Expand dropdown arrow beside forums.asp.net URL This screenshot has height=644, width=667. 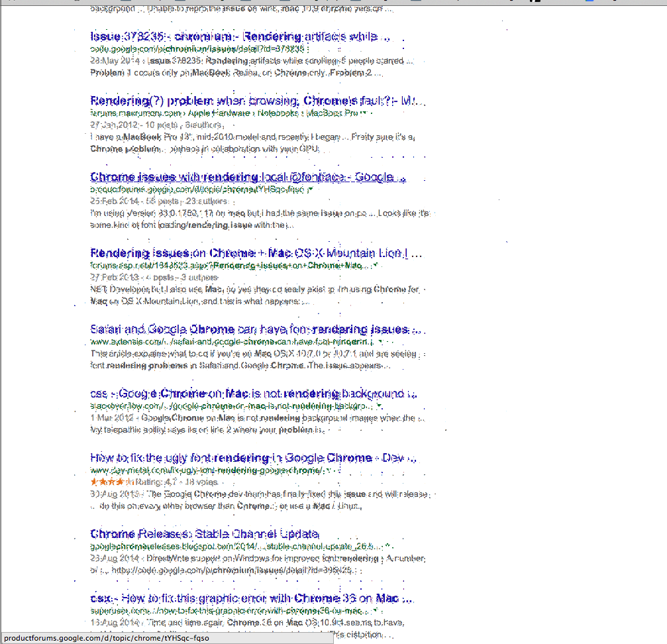coord(376,266)
